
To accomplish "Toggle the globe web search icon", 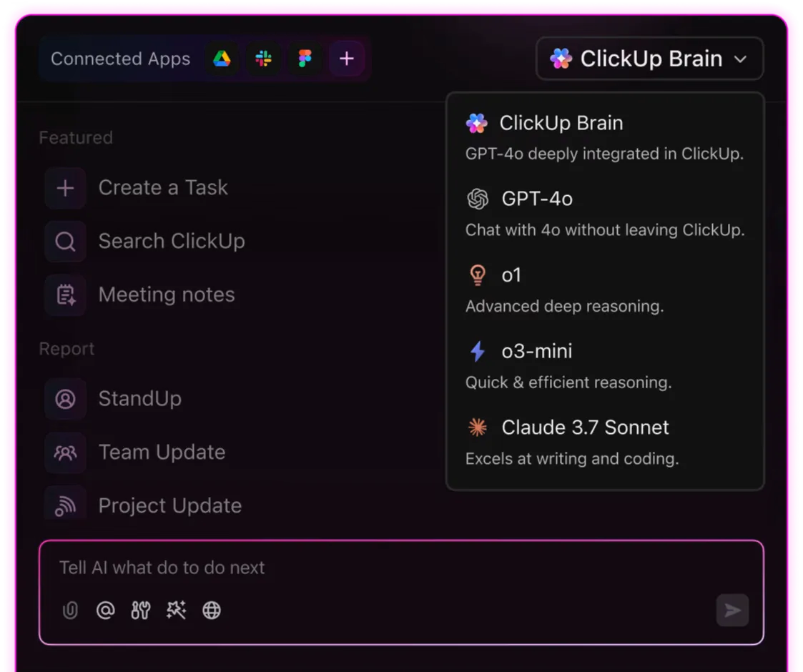I will [x=212, y=610].
